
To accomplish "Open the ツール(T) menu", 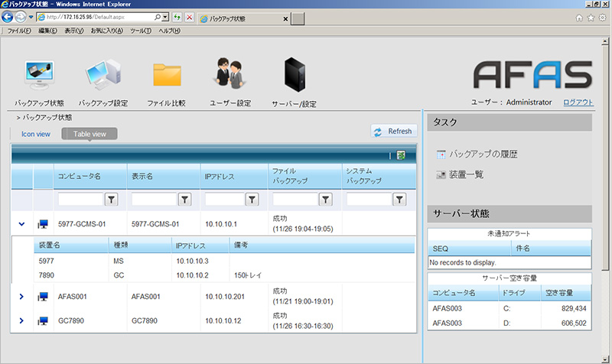I will [141, 31].
